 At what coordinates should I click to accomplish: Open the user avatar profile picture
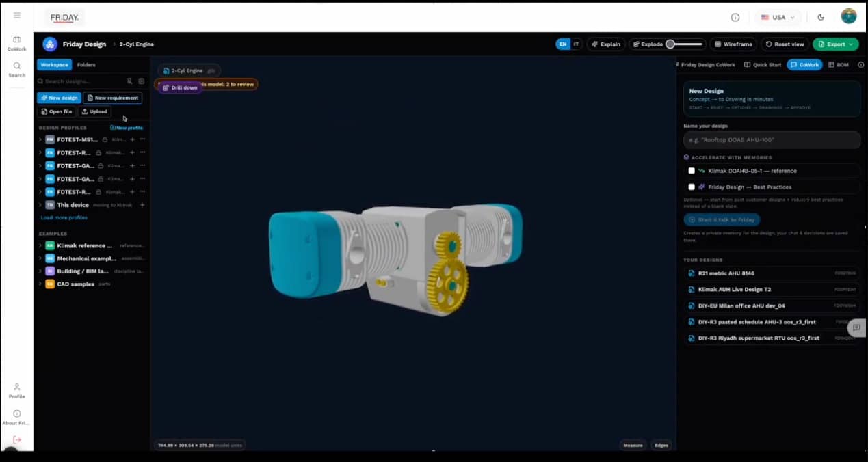click(849, 16)
